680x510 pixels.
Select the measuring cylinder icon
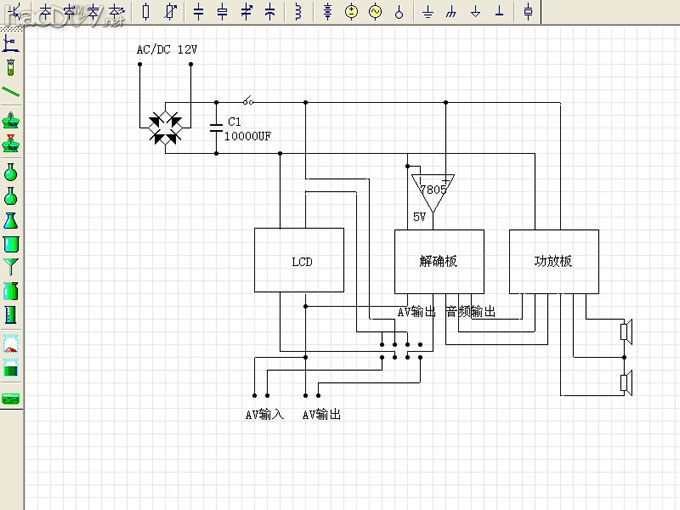11,315
